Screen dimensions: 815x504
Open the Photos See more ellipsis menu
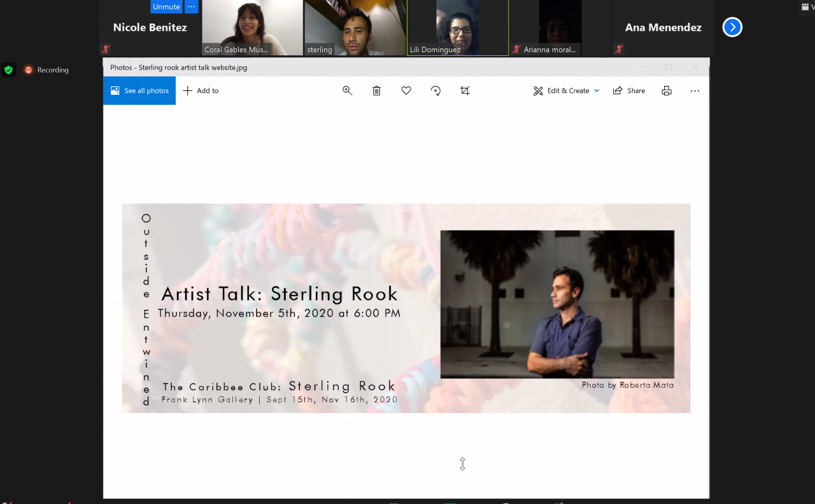695,90
